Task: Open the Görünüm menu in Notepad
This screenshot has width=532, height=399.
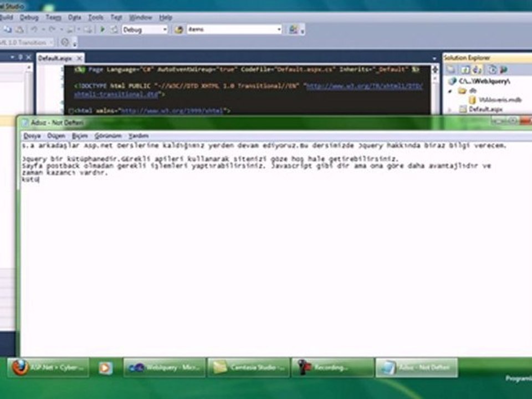Action: [x=108, y=136]
